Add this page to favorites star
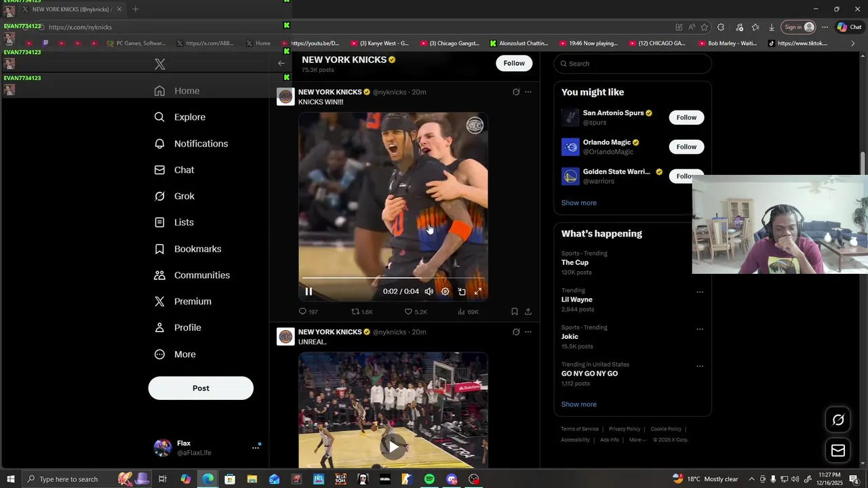868x488 pixels. [705, 27]
